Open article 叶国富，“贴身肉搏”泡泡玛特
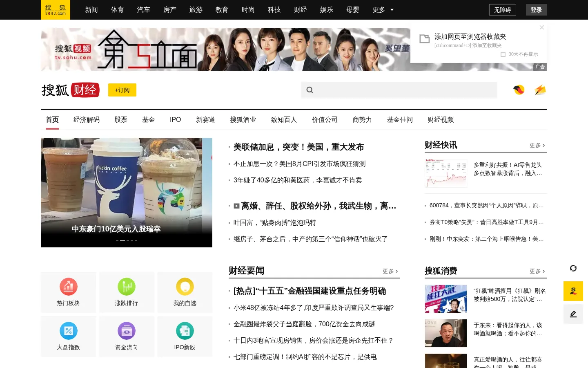Viewport: 588px width, 368px height. tap(275, 223)
